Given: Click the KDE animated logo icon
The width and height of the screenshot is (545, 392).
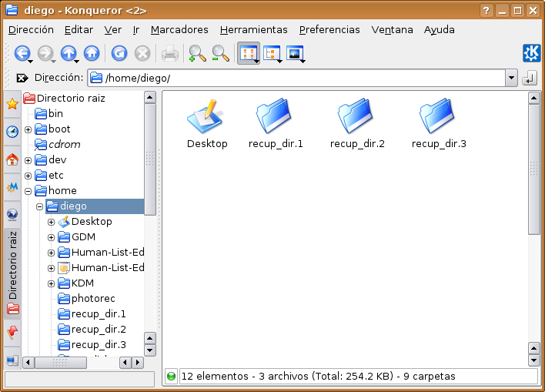Looking at the screenshot, I should (x=531, y=53).
